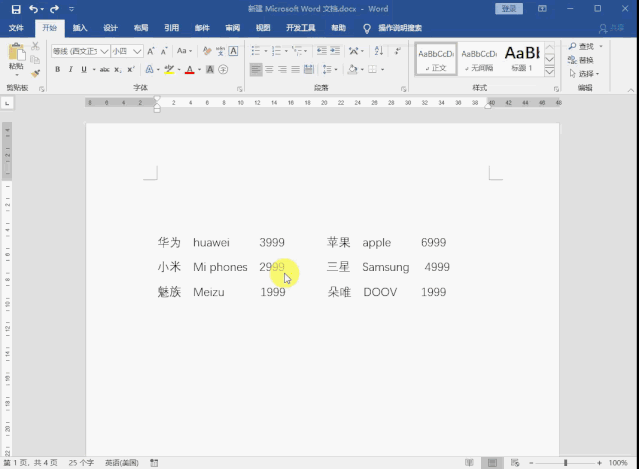Apply the 标题 1 style

click(522, 59)
